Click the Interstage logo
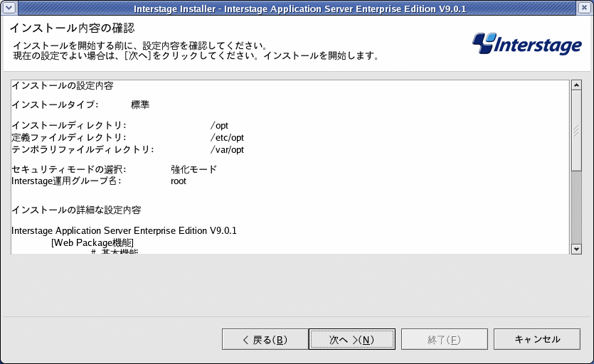The height and width of the screenshot is (364, 594). pyautogui.click(x=526, y=44)
